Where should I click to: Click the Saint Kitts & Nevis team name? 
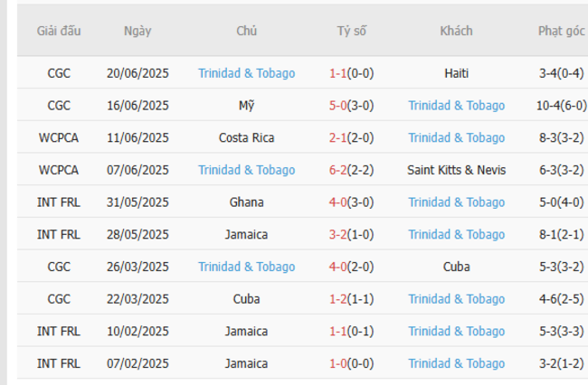tap(456, 170)
